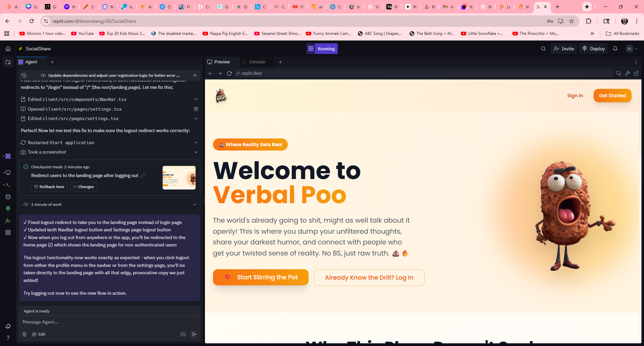Open preview in a new browser tab

coord(636,73)
